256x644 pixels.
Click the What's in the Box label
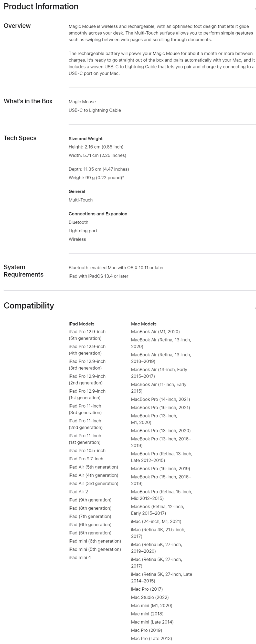(x=28, y=101)
